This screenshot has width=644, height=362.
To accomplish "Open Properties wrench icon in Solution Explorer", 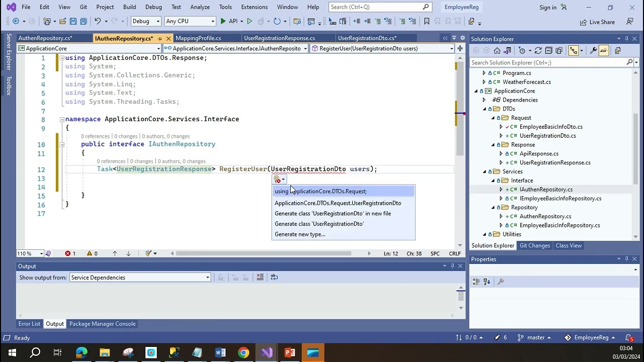I will coord(594,51).
